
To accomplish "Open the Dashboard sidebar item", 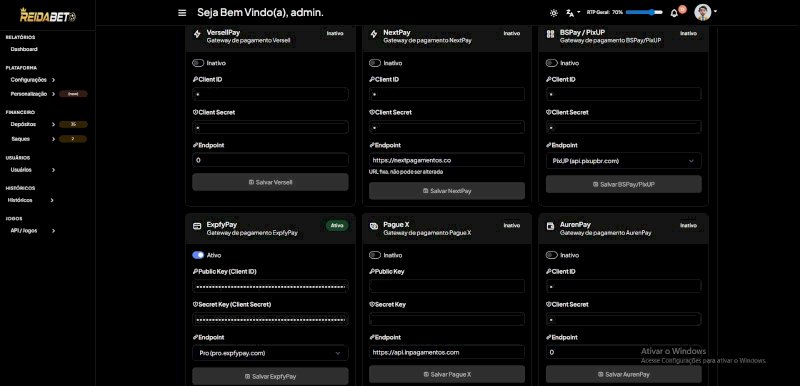I will (x=24, y=49).
